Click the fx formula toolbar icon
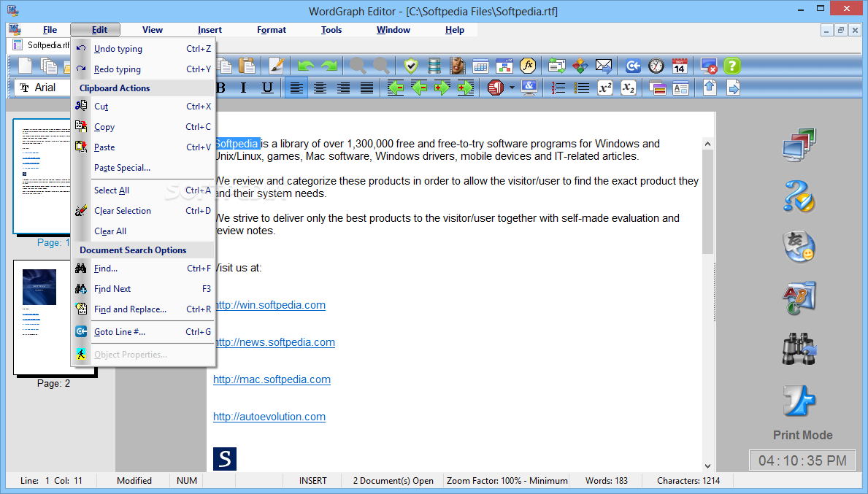 (x=528, y=66)
